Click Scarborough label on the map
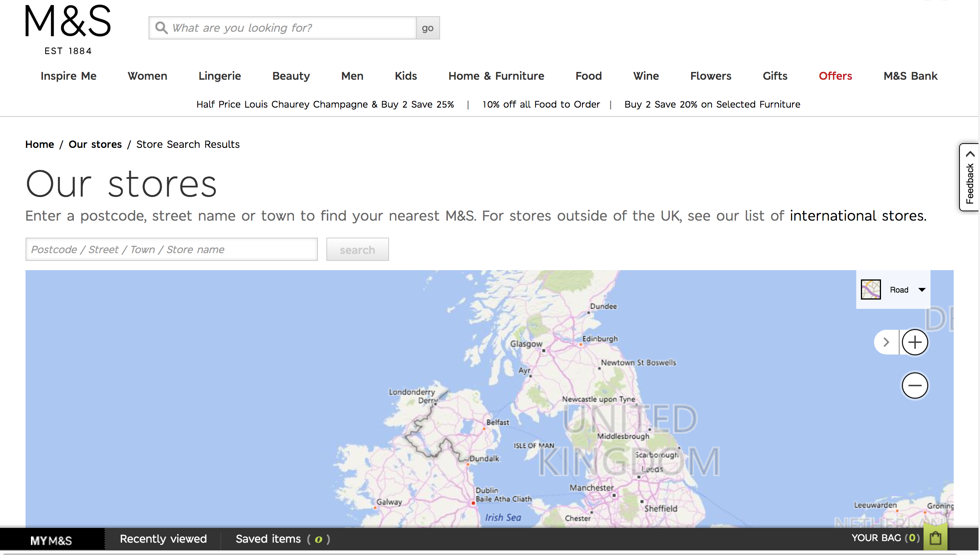Viewport: 980px width, 555px height. [657, 455]
